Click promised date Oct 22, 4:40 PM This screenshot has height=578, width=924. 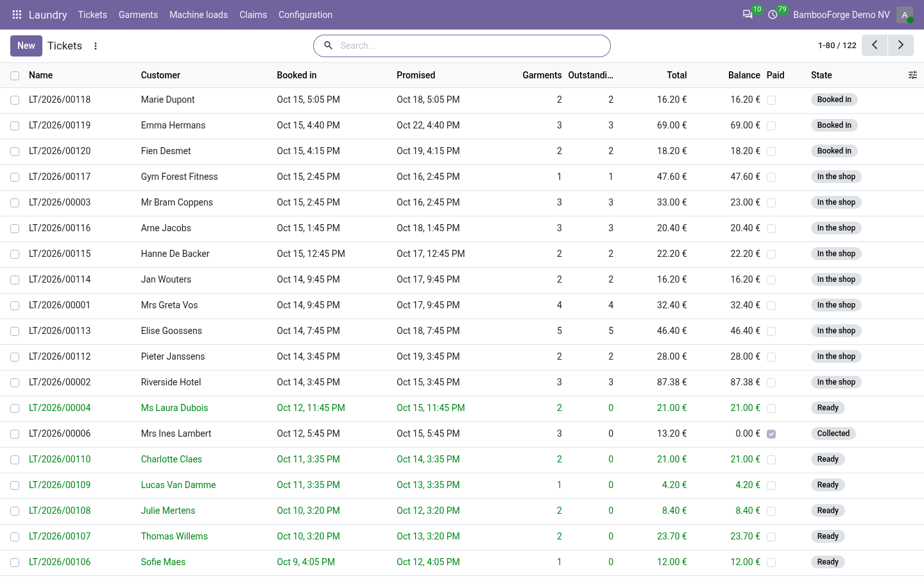tap(428, 125)
